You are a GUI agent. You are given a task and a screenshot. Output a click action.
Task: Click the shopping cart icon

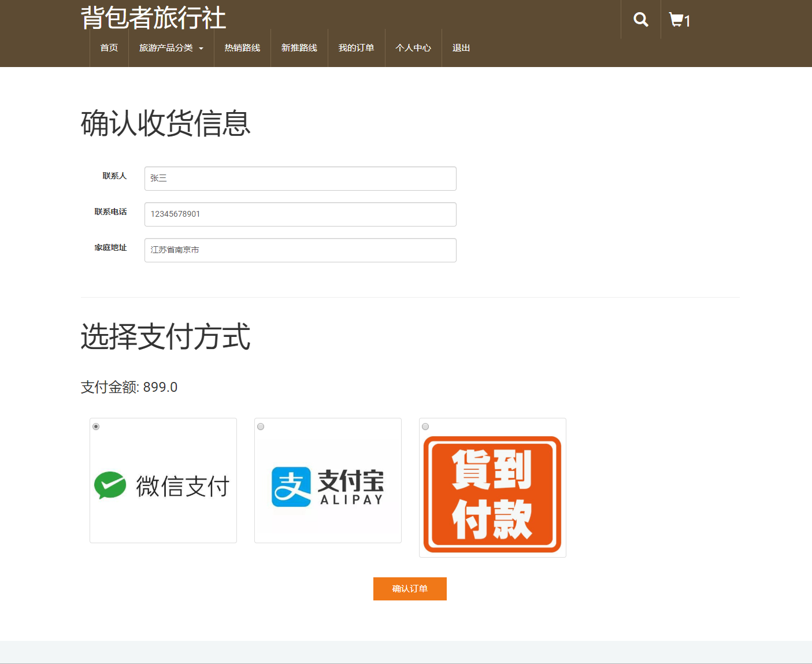pyautogui.click(x=676, y=18)
